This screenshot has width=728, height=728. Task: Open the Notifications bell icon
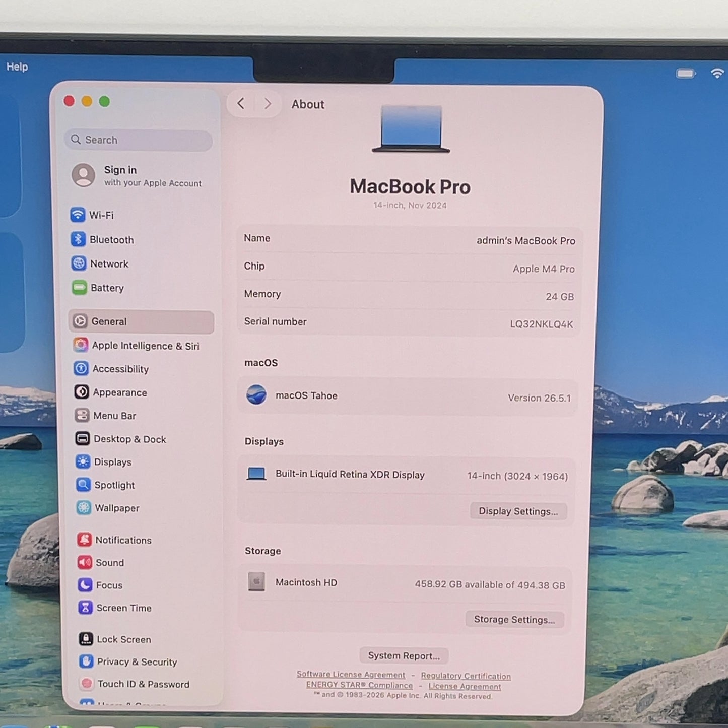tap(84, 540)
